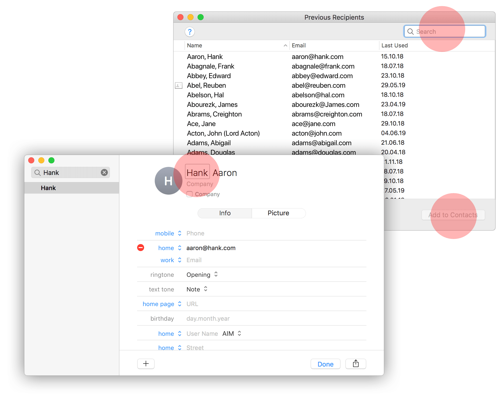The width and height of the screenshot is (504, 420).
Task: Expand the text tone selector dropdown
Action: tap(197, 289)
